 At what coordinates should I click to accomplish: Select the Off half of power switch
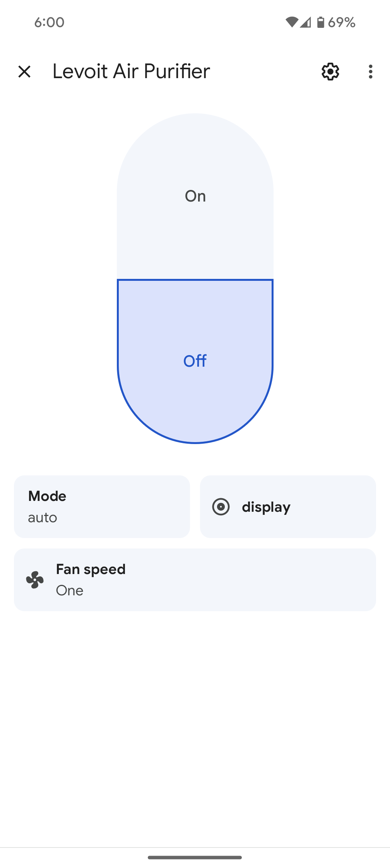195,361
